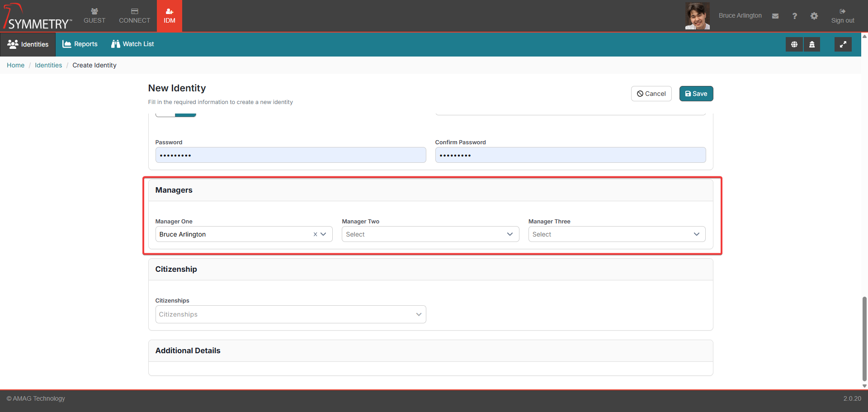Viewport: 868px width, 412px height.
Task: Clear the Manager One selection with X
Action: point(315,234)
